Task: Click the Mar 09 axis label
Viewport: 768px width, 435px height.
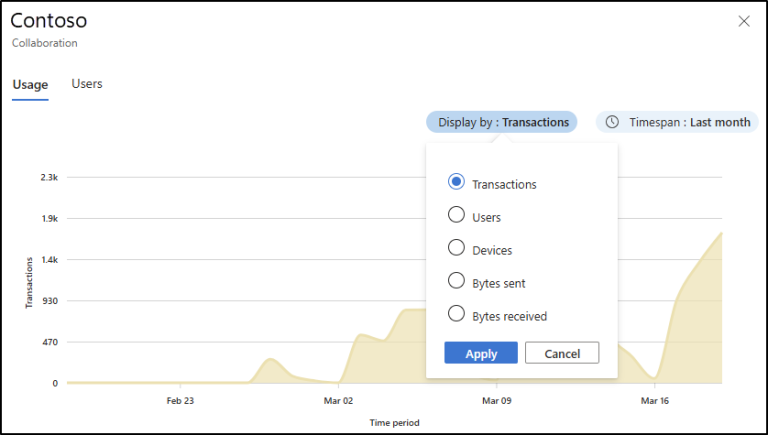Action: (497, 401)
